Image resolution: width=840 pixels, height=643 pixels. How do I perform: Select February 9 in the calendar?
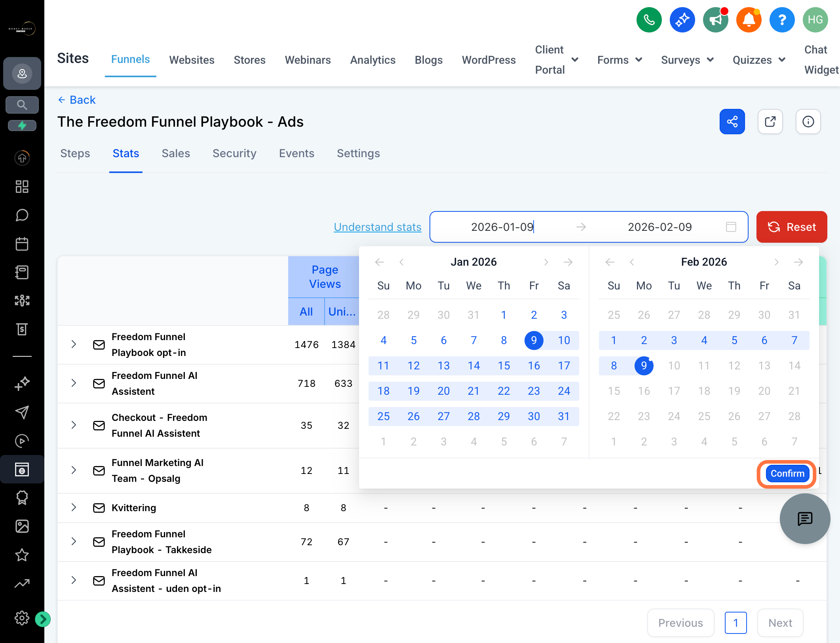[x=644, y=365]
